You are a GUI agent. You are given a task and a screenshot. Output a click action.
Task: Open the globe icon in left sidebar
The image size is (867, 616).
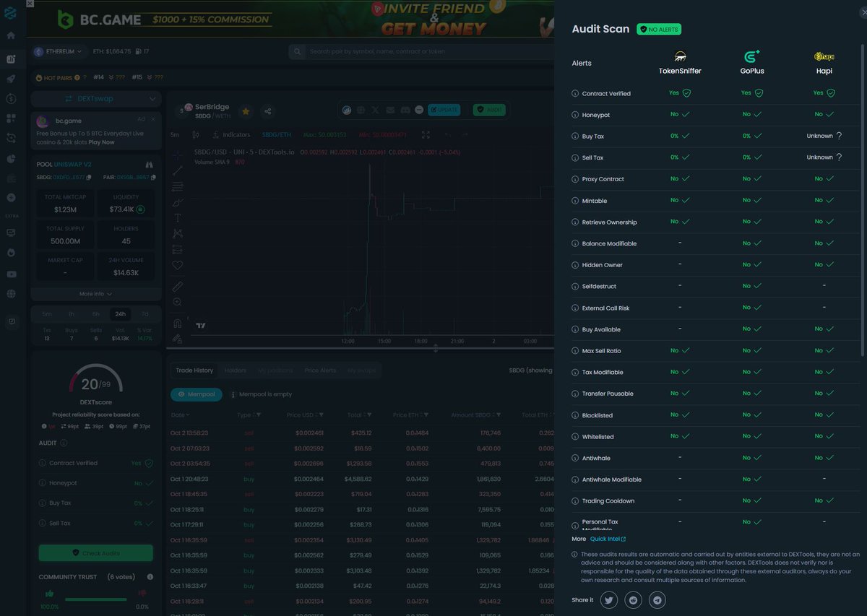pyautogui.click(x=11, y=294)
